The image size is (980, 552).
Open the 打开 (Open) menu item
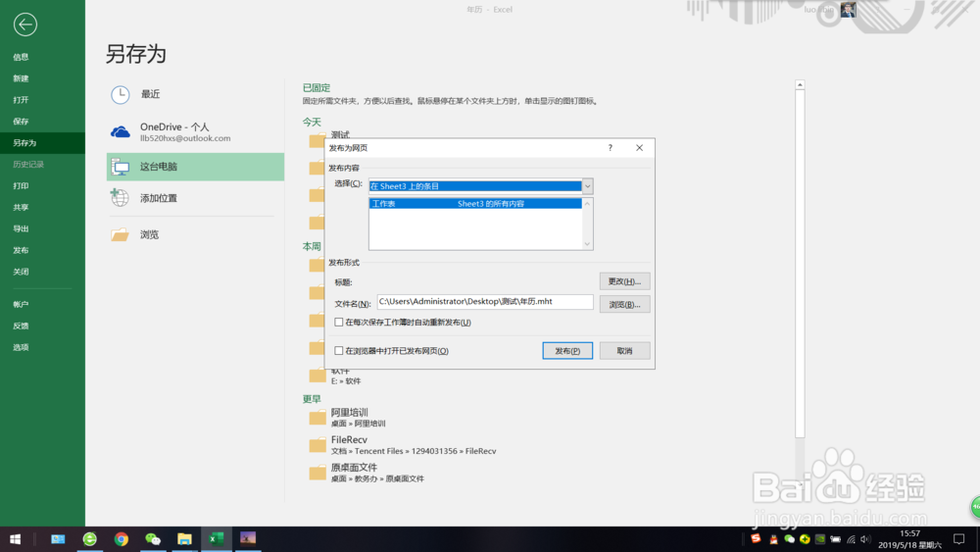point(22,100)
